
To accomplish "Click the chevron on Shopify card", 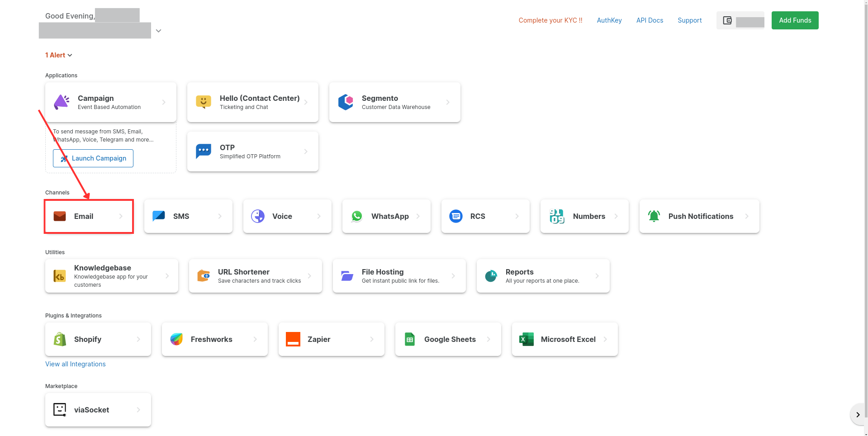I will pyautogui.click(x=138, y=339).
